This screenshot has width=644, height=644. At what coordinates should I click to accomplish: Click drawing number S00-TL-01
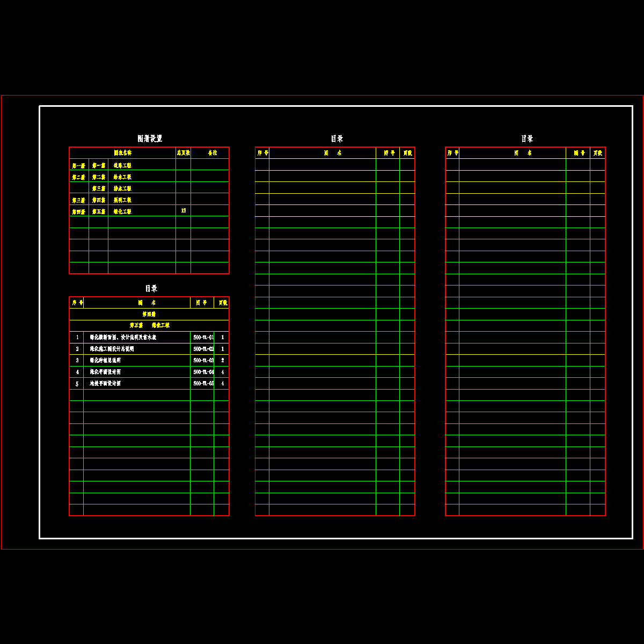pos(203,338)
